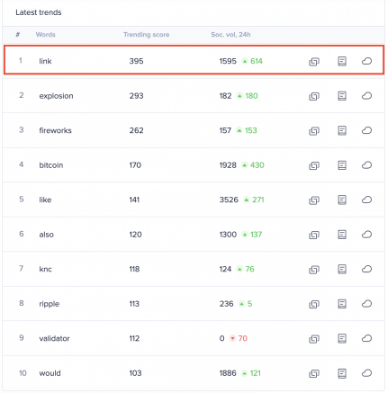Open the cloud icon for explosion
This screenshot has height=393, width=389.
[x=367, y=96]
